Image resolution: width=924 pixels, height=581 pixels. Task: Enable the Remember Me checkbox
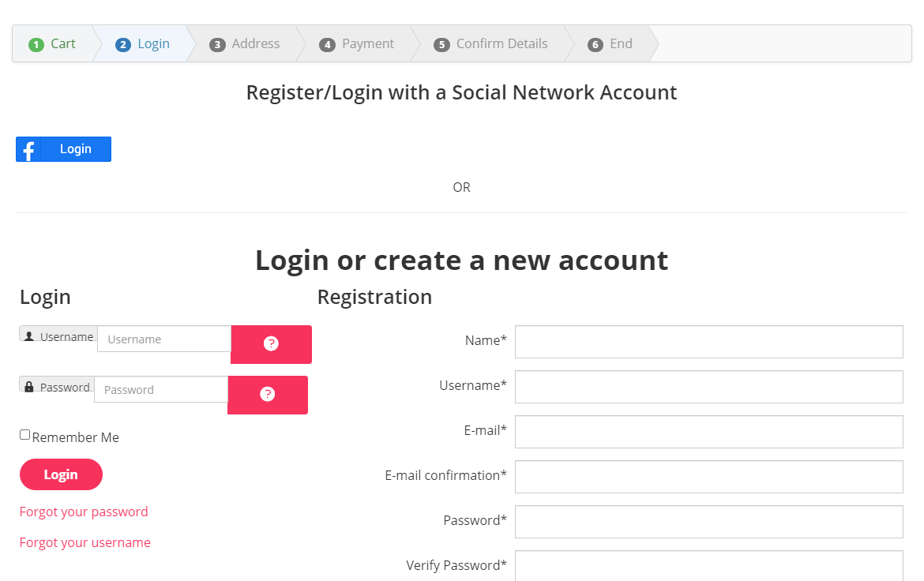tap(25, 435)
